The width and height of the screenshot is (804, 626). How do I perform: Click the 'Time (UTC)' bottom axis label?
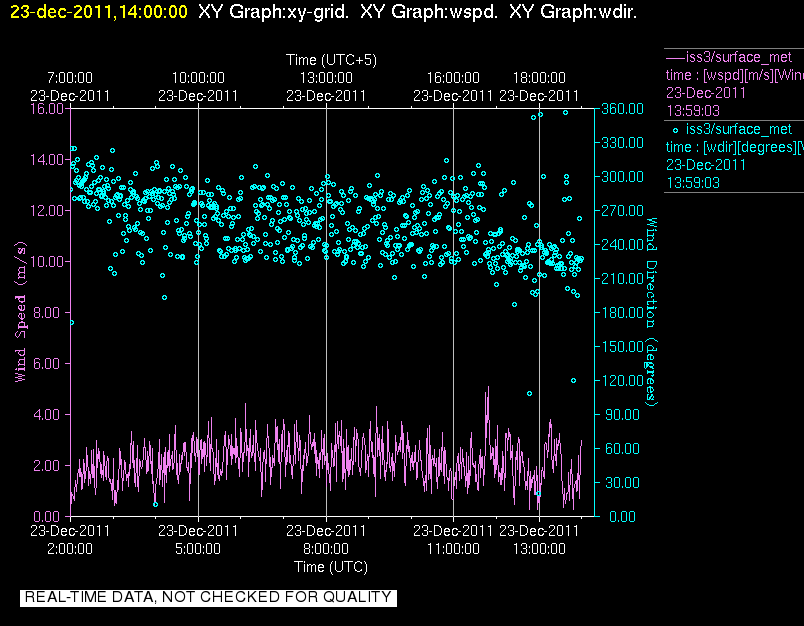[331, 567]
